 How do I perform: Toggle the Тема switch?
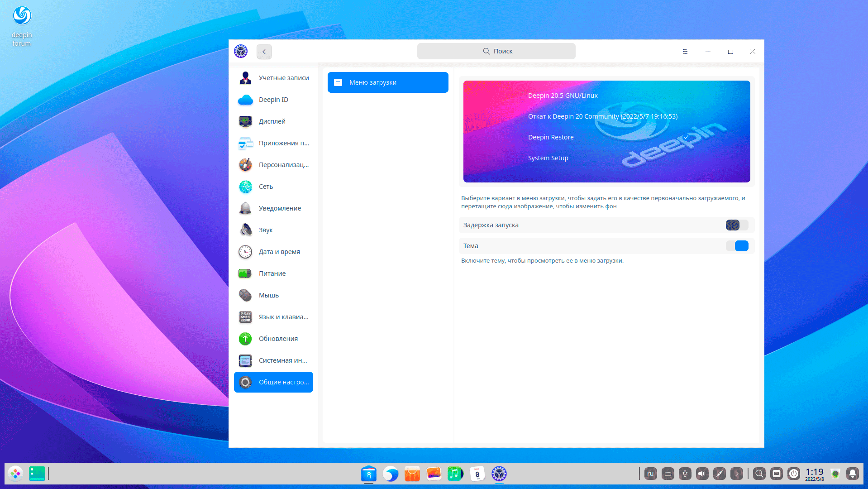tap(737, 246)
